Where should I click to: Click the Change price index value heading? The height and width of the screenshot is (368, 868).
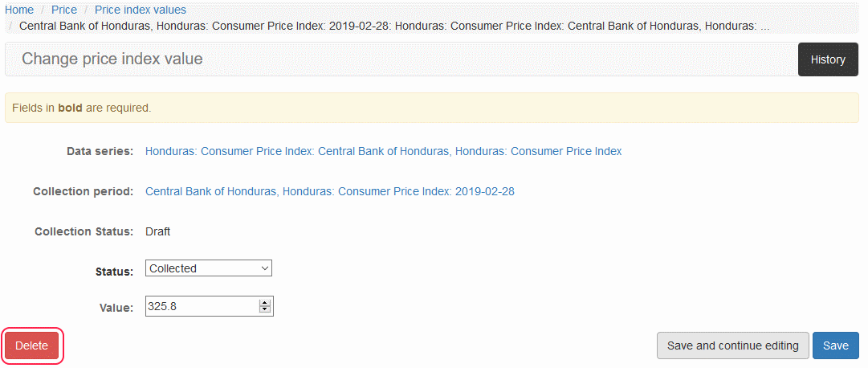coord(112,59)
